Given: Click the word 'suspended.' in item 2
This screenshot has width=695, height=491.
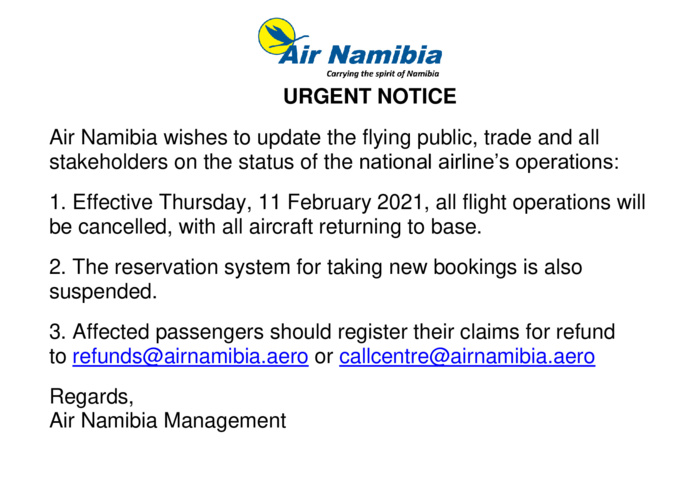Looking at the screenshot, I should point(103,291).
